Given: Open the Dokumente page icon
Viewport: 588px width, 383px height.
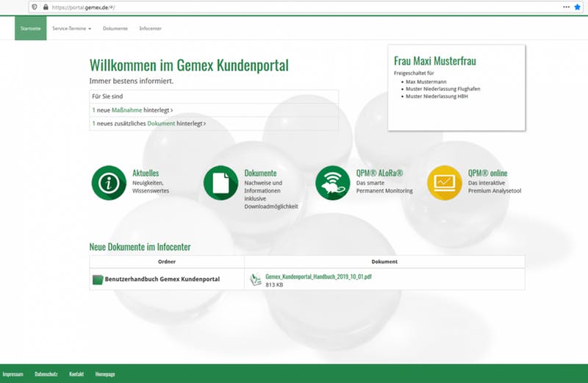Looking at the screenshot, I should coord(221,183).
